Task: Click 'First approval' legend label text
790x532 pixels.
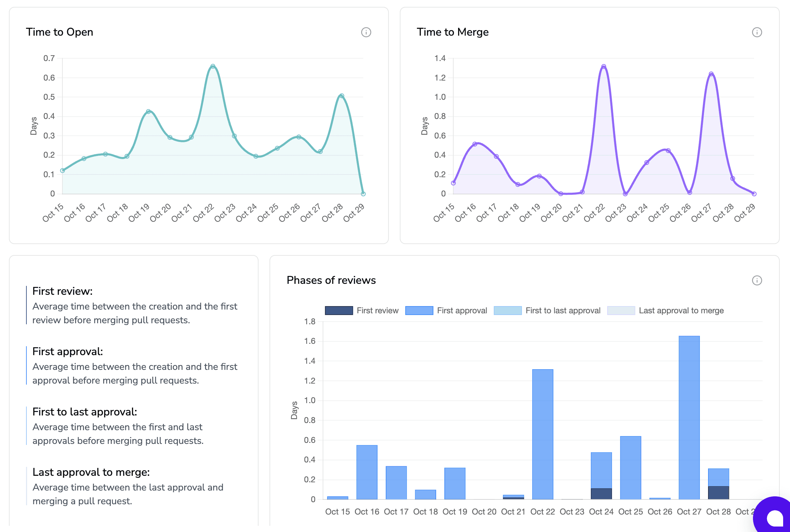Action: 462,311
